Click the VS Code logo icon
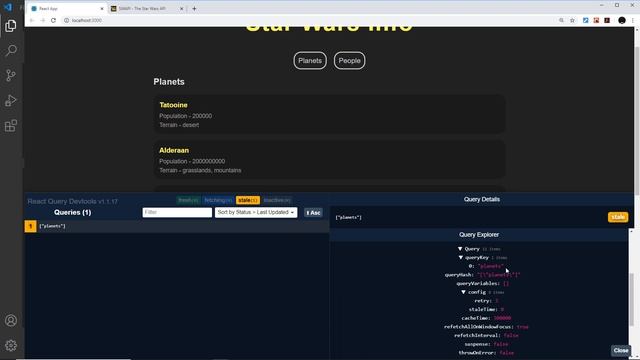 click(8, 7)
